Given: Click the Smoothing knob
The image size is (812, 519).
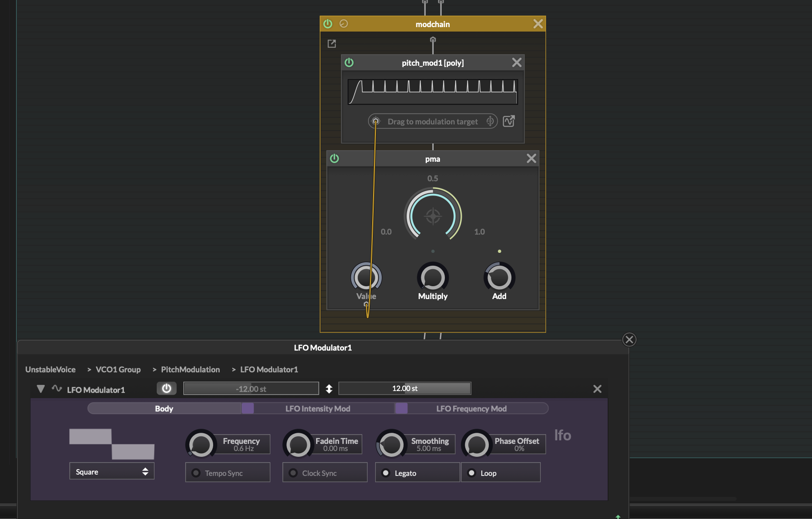Looking at the screenshot, I should 391,444.
